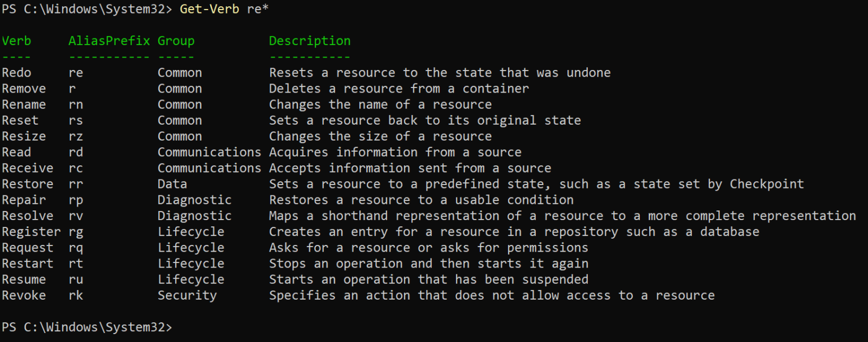Viewport: 868px width, 342px height.
Task: Click the Description column header
Action: (x=310, y=41)
